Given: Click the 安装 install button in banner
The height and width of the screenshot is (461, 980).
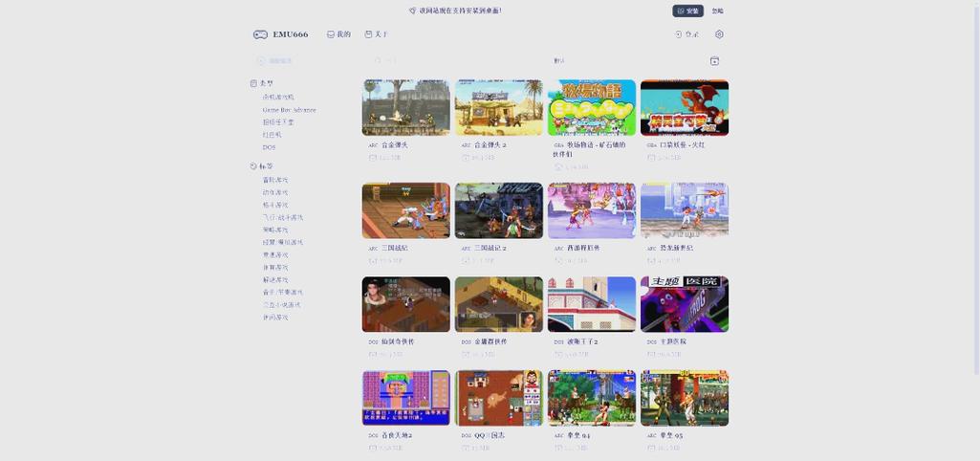Looking at the screenshot, I should (687, 11).
